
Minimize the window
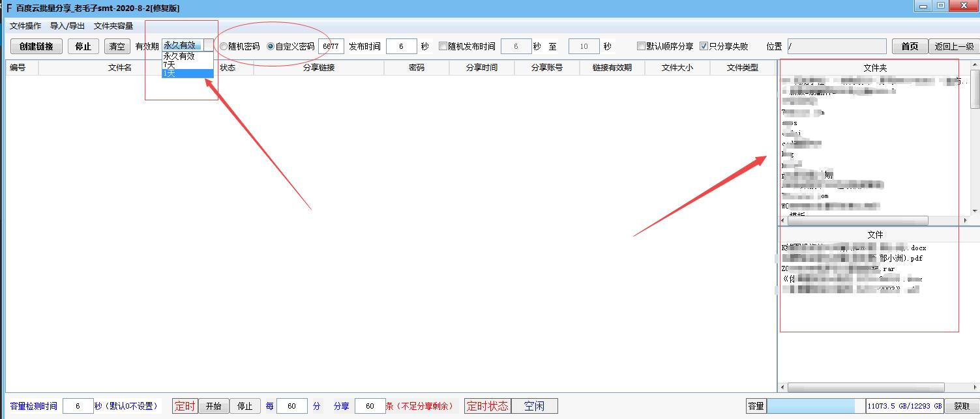(922, 5)
